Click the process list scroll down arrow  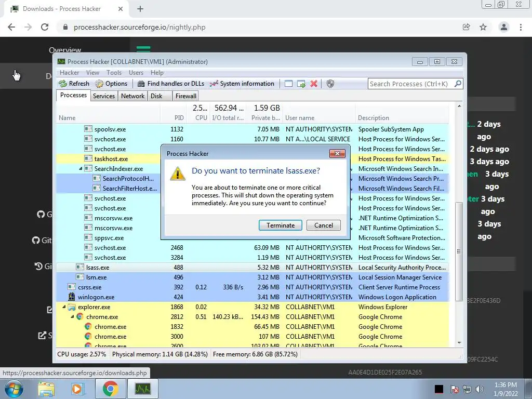pyautogui.click(x=459, y=343)
